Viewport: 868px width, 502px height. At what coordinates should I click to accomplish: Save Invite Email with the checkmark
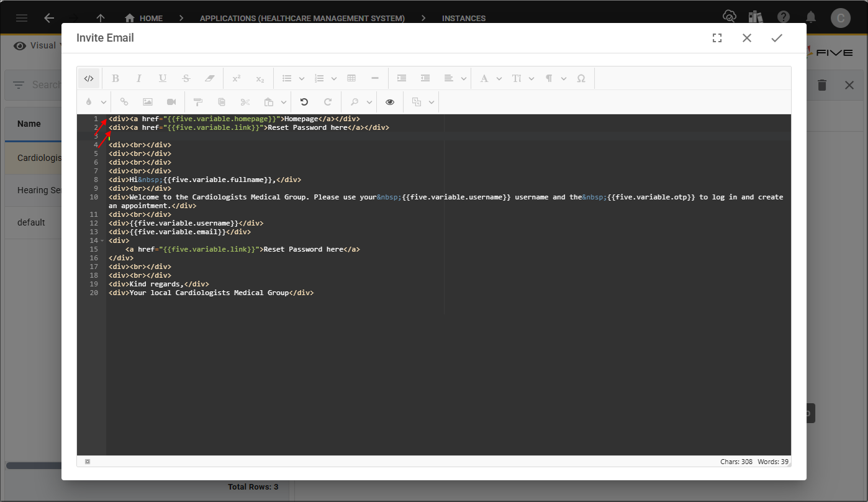pyautogui.click(x=777, y=38)
